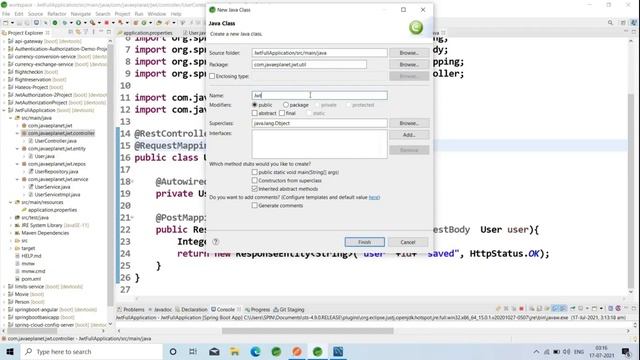Open Mail app from taskbar
The height and width of the screenshot is (360, 640).
[x=214, y=351]
